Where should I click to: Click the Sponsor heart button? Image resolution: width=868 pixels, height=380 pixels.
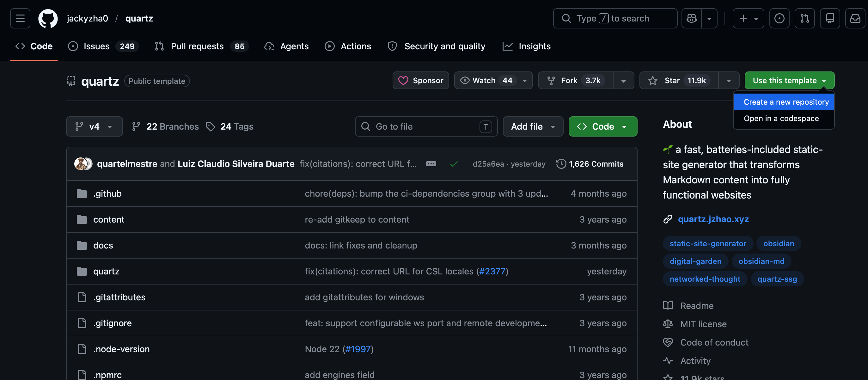(x=420, y=81)
